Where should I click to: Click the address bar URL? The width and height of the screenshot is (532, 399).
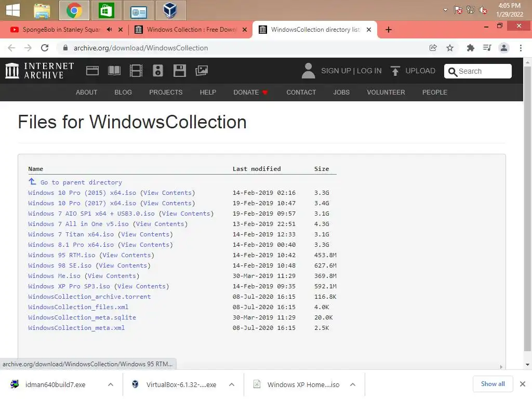click(x=141, y=48)
